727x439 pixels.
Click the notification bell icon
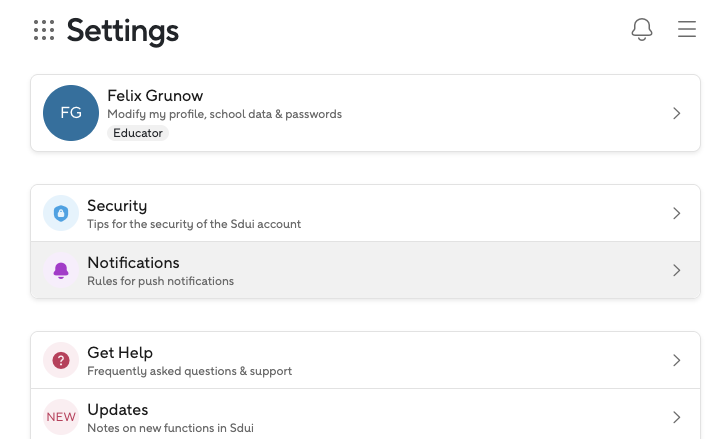pos(642,30)
